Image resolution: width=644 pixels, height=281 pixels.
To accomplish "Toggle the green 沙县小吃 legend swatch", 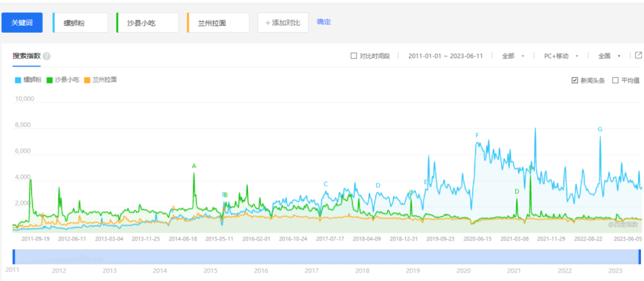I will 49,79.
